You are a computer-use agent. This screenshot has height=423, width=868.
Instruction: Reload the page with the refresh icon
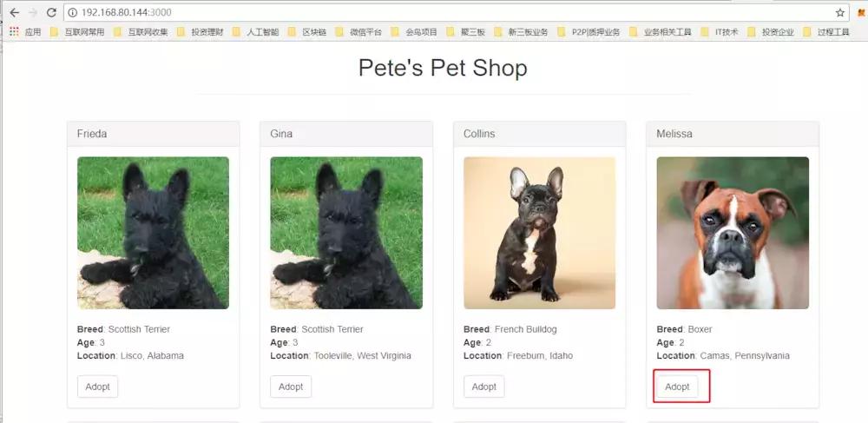click(51, 13)
